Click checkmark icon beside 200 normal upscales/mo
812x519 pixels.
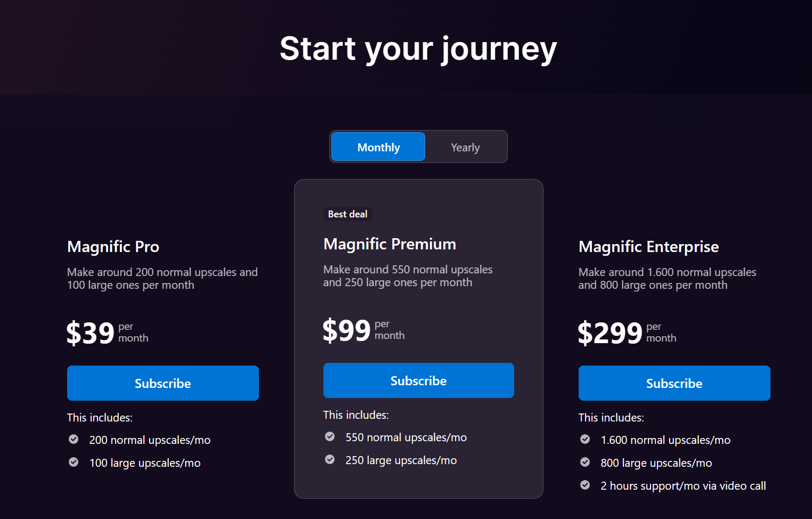click(x=74, y=439)
